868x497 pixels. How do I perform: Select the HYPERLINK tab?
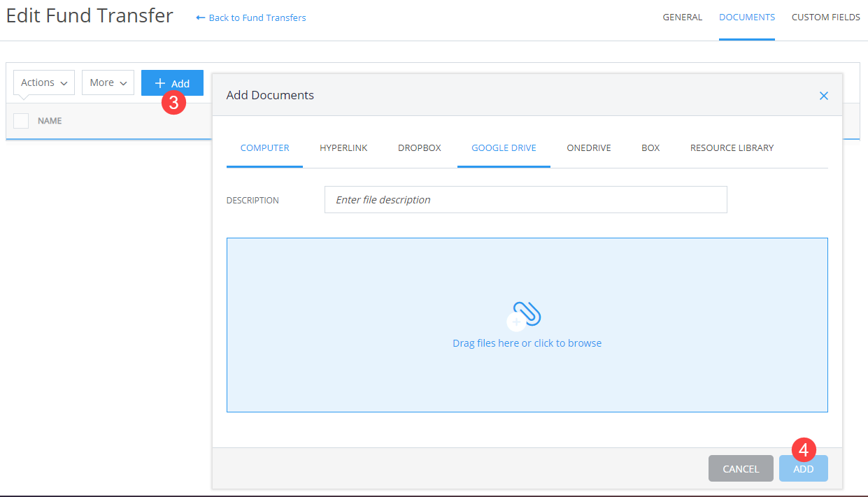tap(343, 148)
